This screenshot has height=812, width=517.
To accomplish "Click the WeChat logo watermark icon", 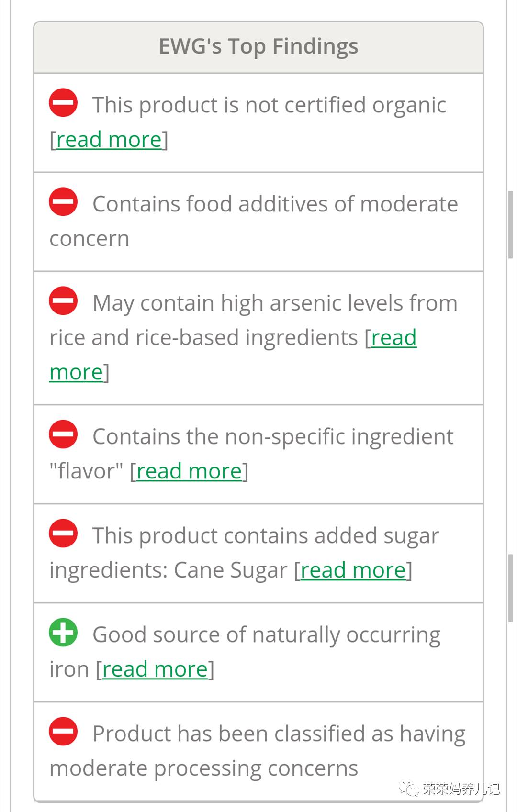I will [x=409, y=788].
